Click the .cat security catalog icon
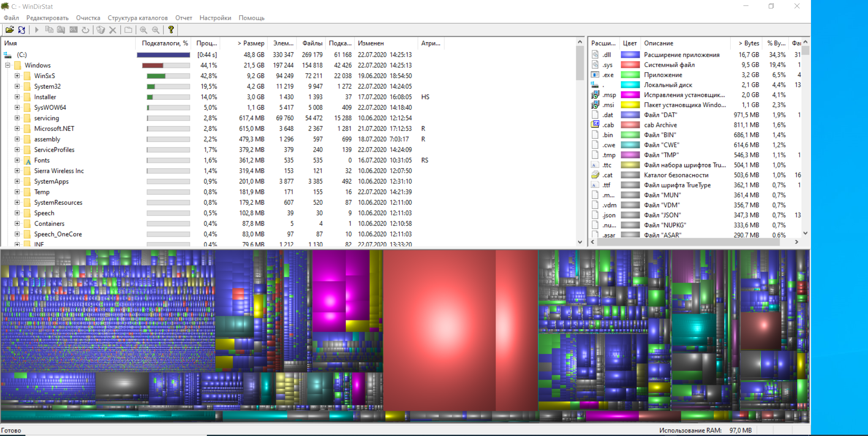 click(x=595, y=175)
